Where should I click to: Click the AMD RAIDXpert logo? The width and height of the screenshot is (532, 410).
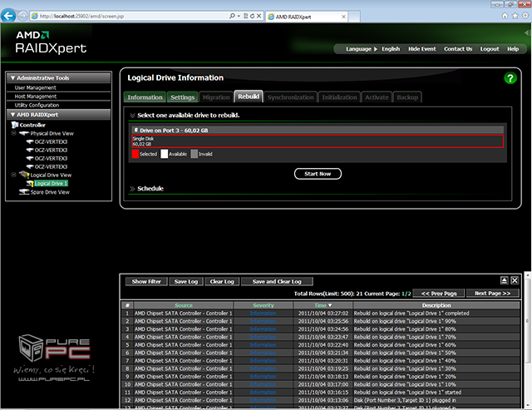[51, 42]
